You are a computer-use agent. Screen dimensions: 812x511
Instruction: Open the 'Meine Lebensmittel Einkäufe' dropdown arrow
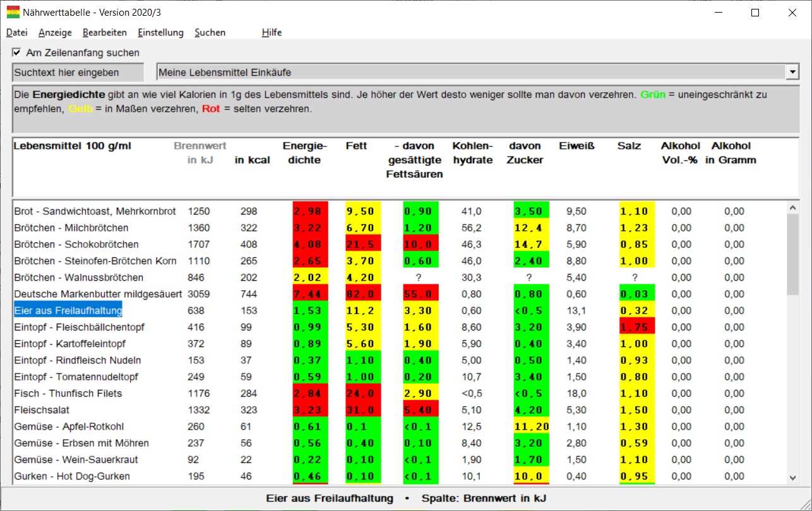[792, 73]
